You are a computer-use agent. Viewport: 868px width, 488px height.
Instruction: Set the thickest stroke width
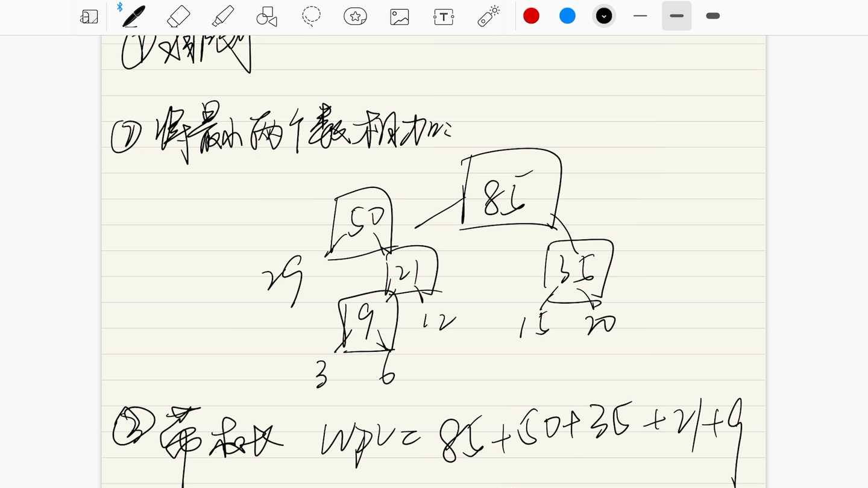tap(712, 16)
